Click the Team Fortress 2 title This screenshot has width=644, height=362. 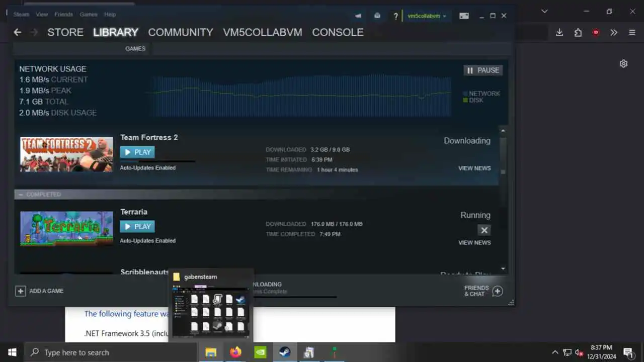pyautogui.click(x=149, y=137)
